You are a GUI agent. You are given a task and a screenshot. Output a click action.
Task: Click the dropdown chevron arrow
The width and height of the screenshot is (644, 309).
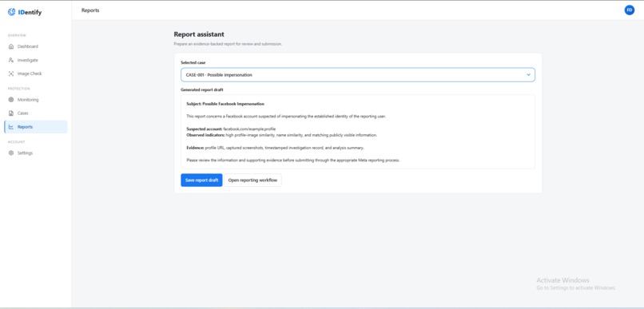click(528, 75)
